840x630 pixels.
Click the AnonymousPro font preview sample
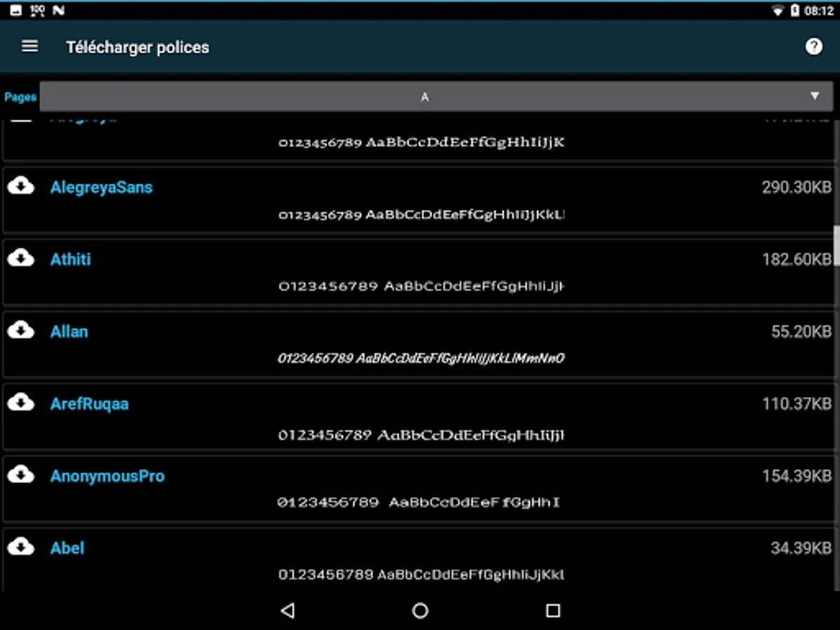419,502
